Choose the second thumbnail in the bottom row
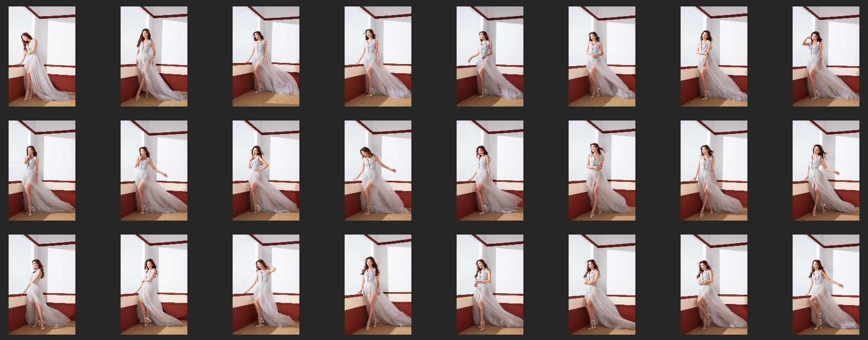This screenshot has width=868, height=340. 154,285
